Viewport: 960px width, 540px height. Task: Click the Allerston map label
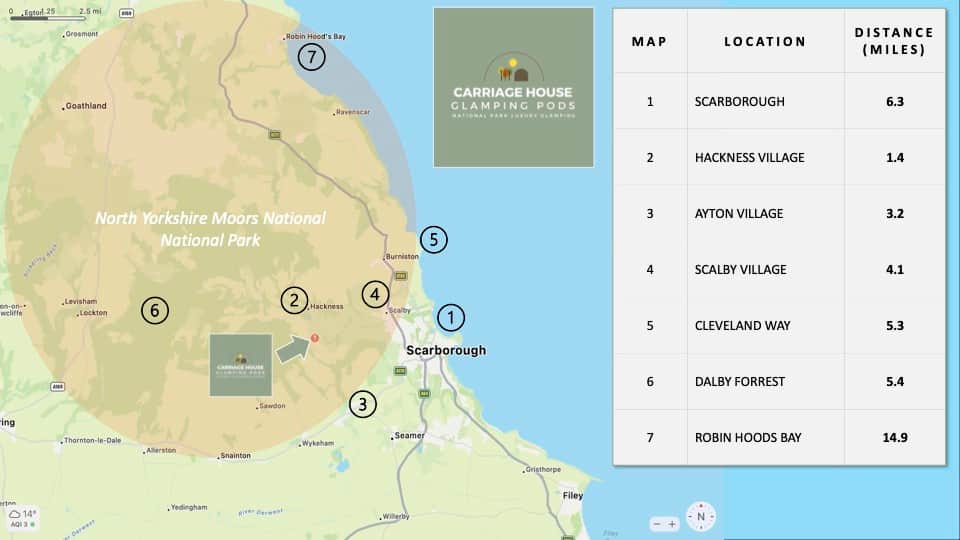161,450
